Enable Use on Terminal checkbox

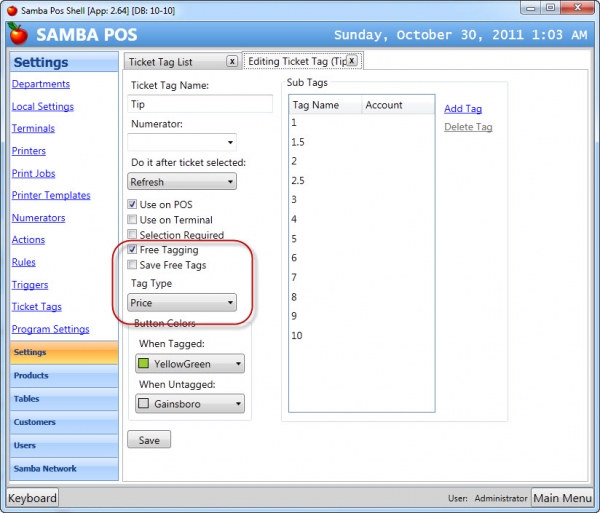point(132,220)
